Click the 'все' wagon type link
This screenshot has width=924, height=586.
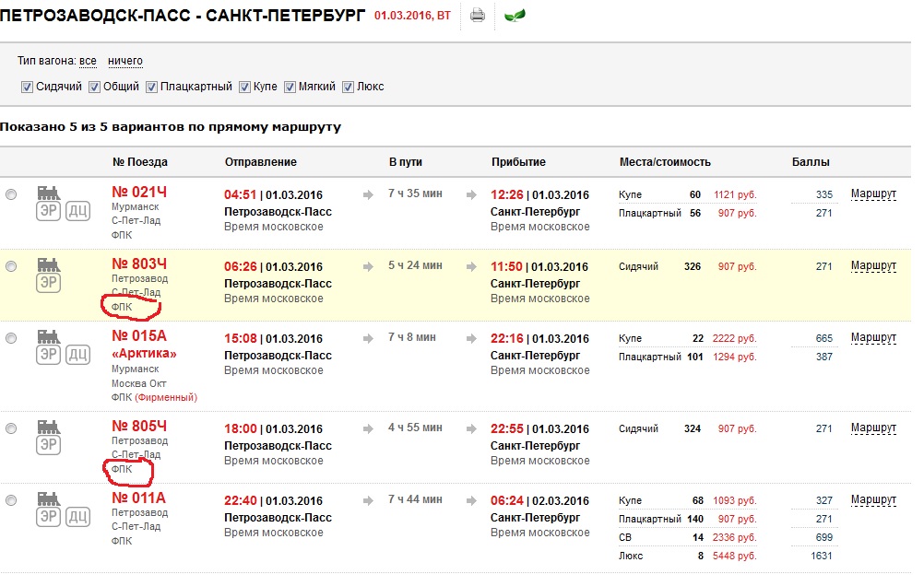[88, 61]
